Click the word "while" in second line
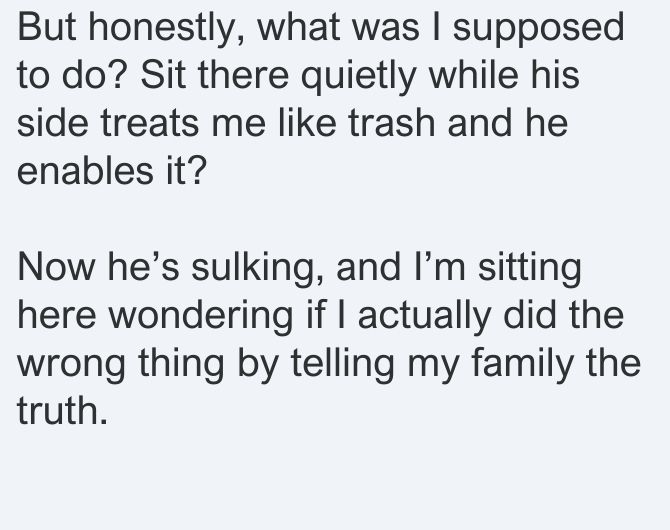 pyautogui.click(x=473, y=75)
